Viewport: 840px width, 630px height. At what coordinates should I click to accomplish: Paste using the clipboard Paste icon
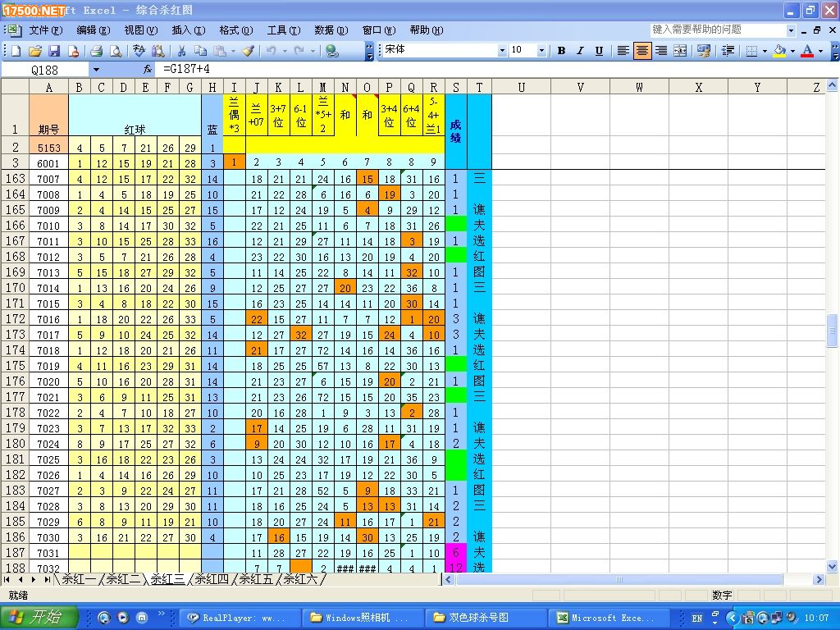[x=220, y=51]
